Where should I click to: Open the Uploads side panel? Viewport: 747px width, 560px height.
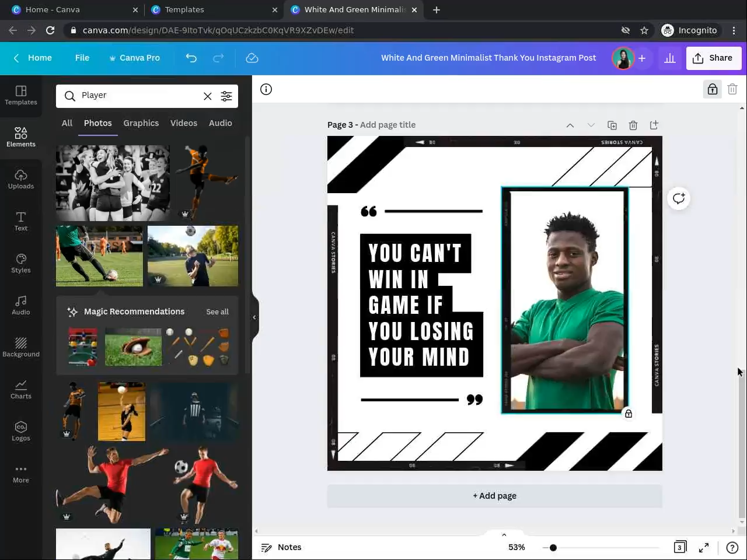point(21,179)
